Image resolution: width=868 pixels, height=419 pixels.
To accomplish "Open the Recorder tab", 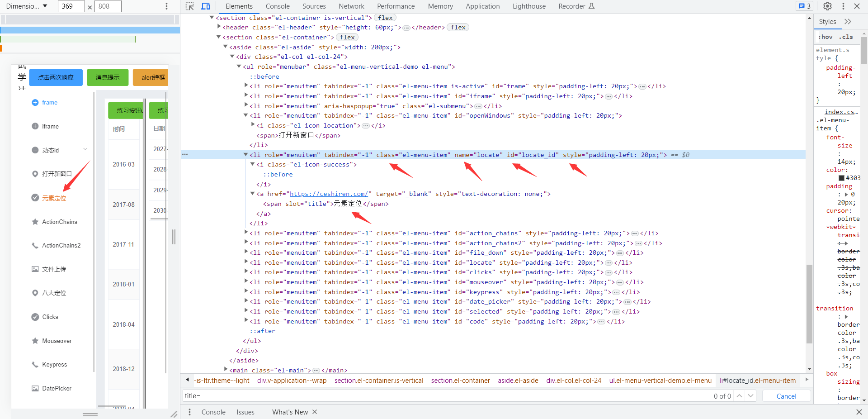I will click(576, 6).
